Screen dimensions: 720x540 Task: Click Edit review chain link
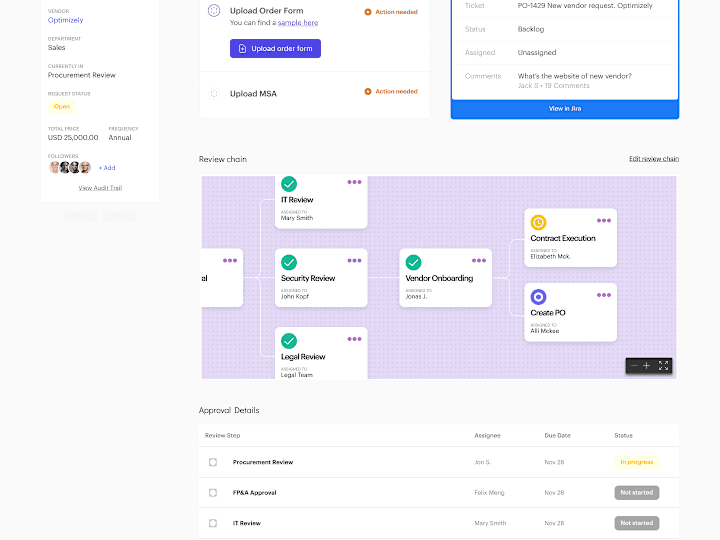click(x=654, y=159)
